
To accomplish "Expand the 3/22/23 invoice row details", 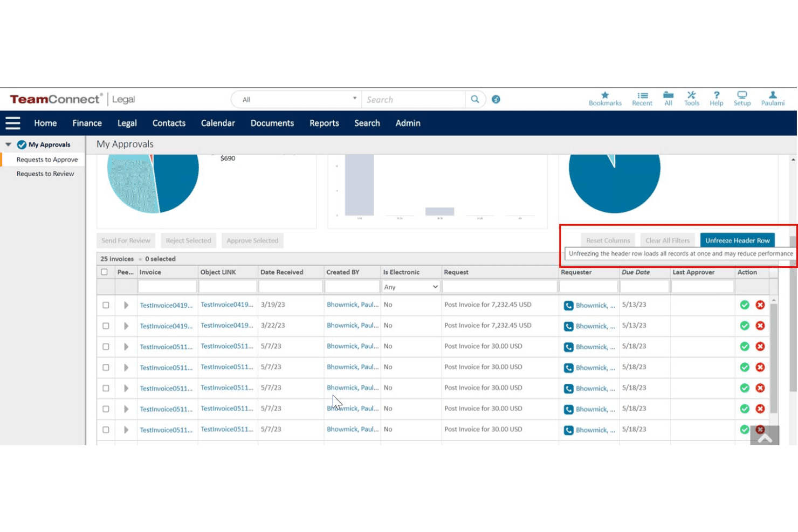I will pyautogui.click(x=126, y=326).
